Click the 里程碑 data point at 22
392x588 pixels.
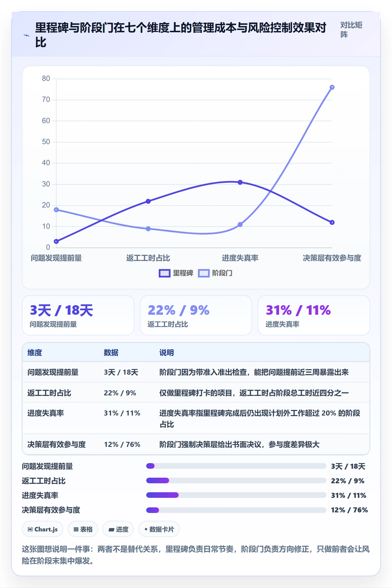coord(148,201)
